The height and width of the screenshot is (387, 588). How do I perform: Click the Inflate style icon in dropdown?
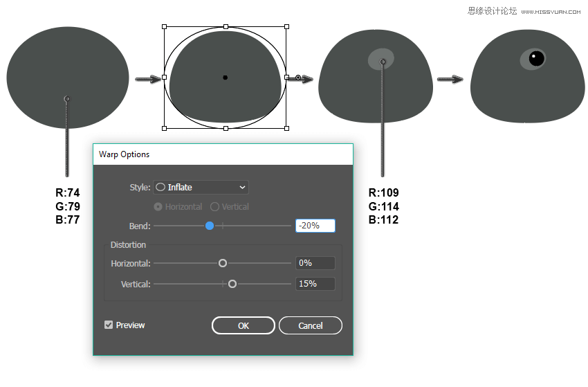160,188
